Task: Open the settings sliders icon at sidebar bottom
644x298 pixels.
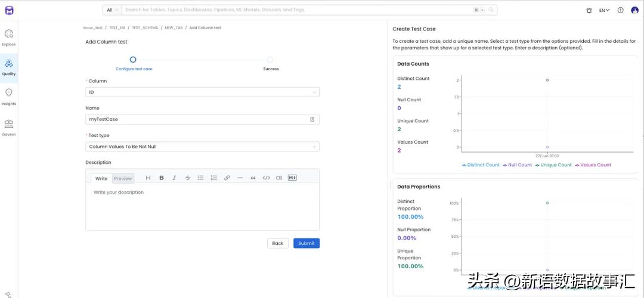Action: click(x=9, y=294)
